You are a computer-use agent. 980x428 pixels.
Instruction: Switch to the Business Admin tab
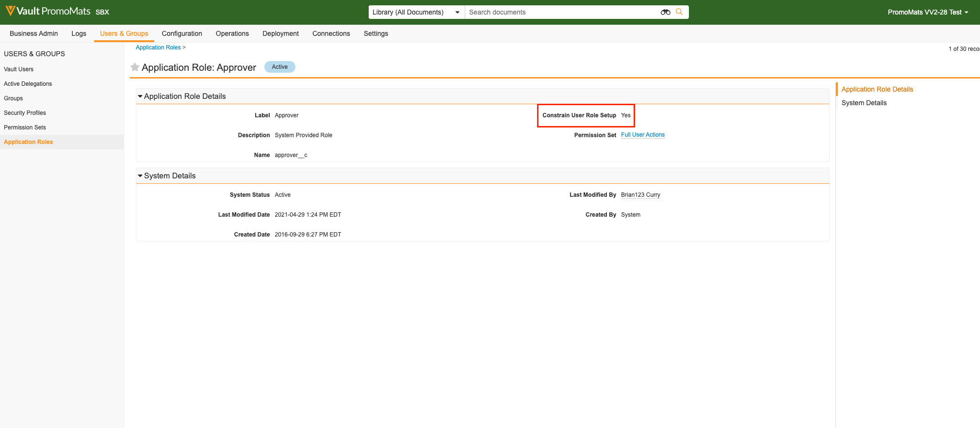[33, 33]
